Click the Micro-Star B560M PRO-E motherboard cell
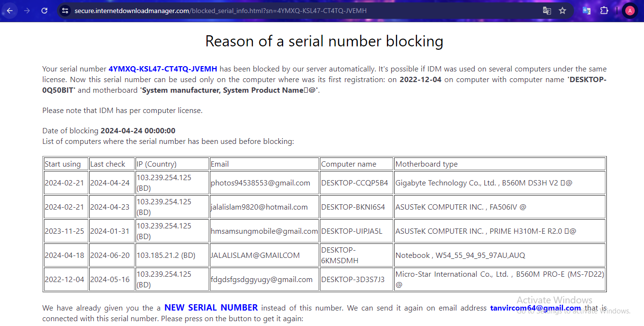 [x=500, y=279]
